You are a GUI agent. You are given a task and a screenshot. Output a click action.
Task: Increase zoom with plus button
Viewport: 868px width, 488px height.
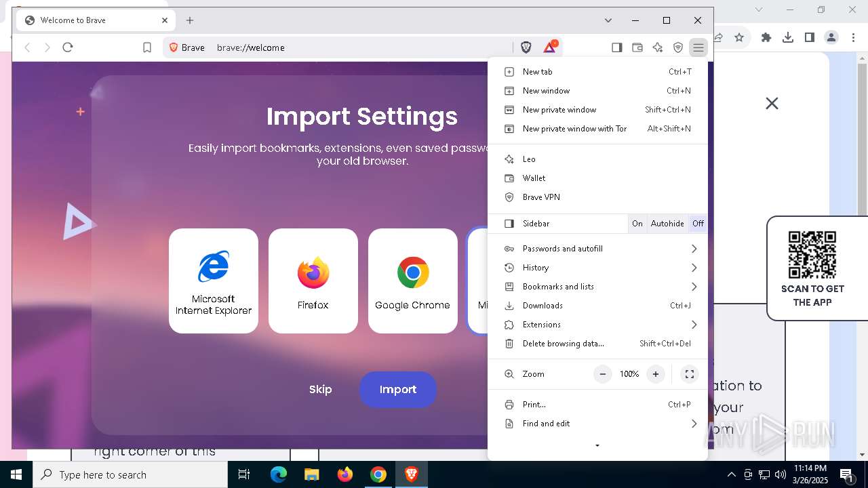[656, 374]
